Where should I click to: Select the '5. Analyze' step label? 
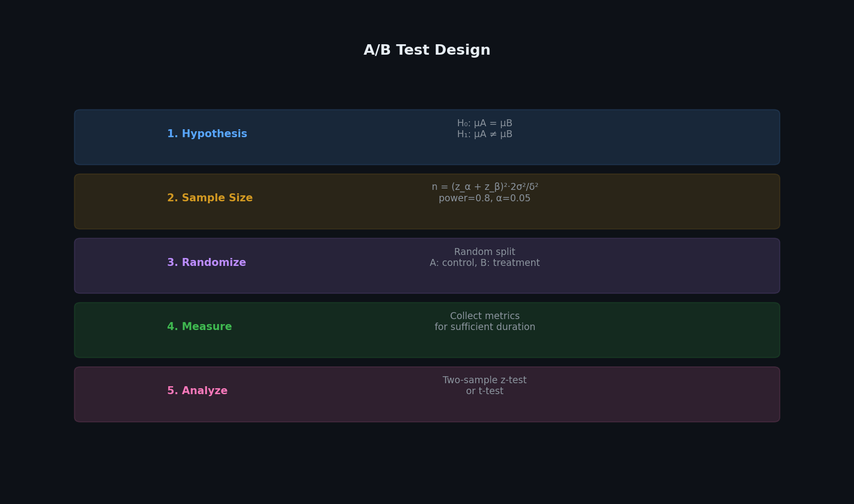pyautogui.click(x=197, y=391)
